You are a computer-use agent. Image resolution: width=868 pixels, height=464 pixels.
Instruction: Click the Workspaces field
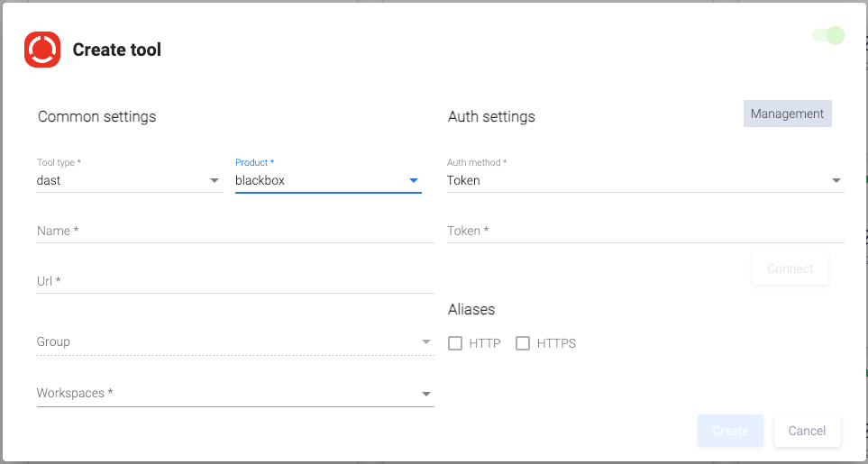click(x=225, y=394)
